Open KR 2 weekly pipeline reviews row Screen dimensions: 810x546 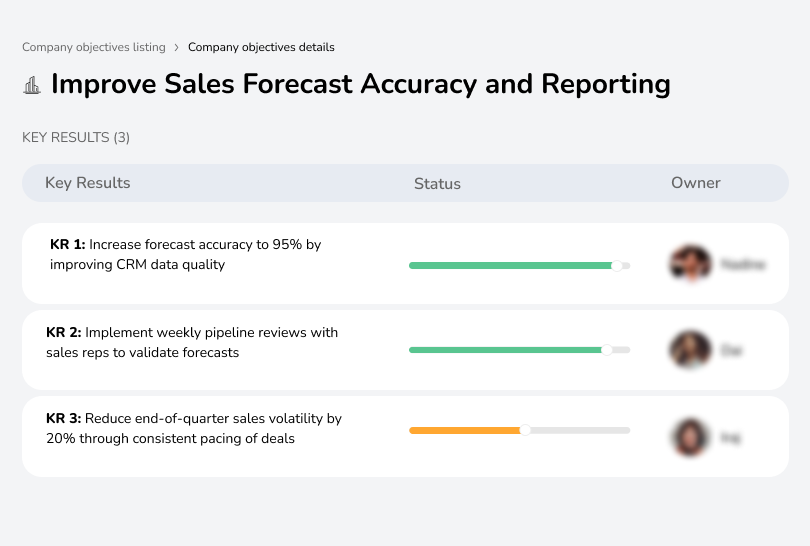(405, 350)
